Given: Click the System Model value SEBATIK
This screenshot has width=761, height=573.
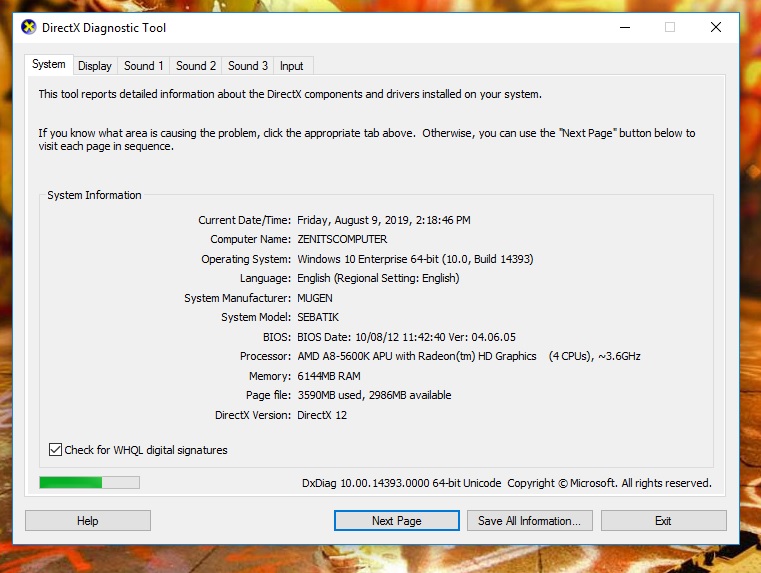Looking at the screenshot, I should (318, 317).
